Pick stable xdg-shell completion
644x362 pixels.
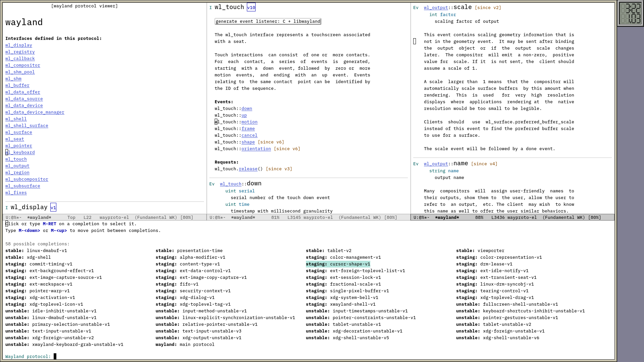pyautogui.click(x=28, y=257)
